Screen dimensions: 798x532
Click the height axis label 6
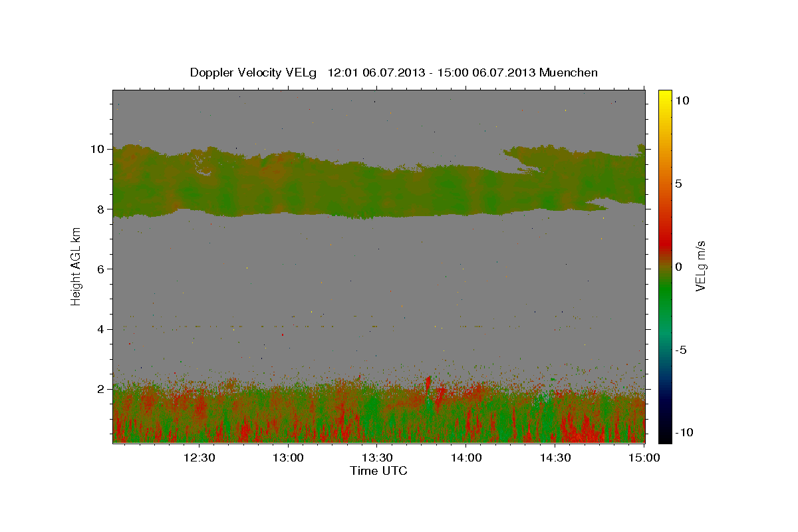pyautogui.click(x=102, y=269)
